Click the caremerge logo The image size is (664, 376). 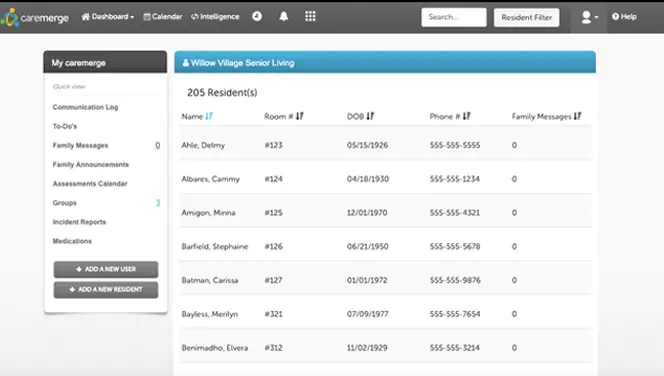(35, 17)
